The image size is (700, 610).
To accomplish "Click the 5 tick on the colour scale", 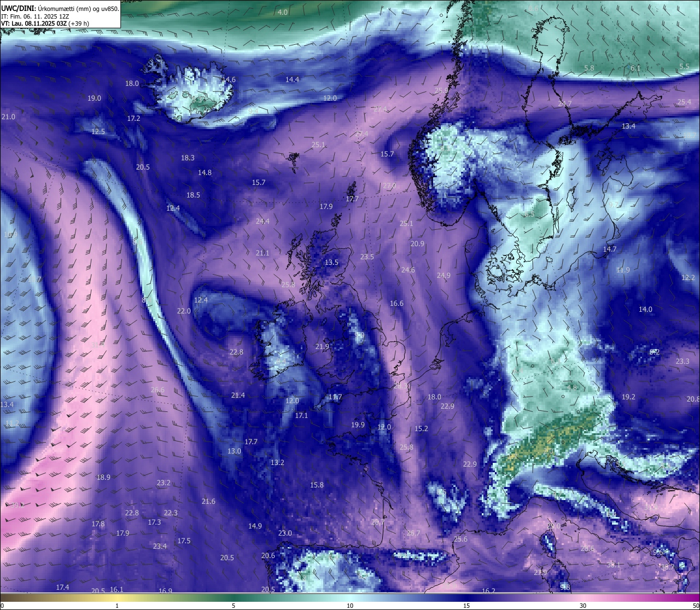I will [x=234, y=606].
